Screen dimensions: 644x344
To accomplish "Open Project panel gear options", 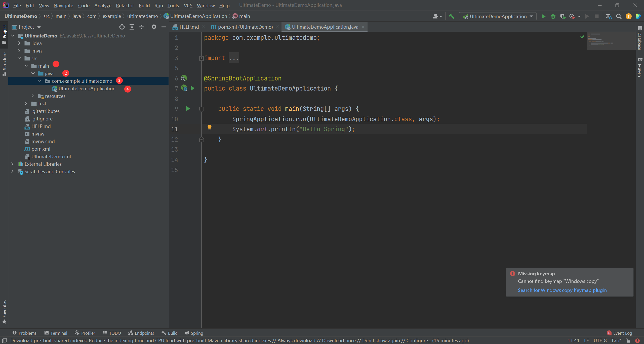I will coord(154,27).
